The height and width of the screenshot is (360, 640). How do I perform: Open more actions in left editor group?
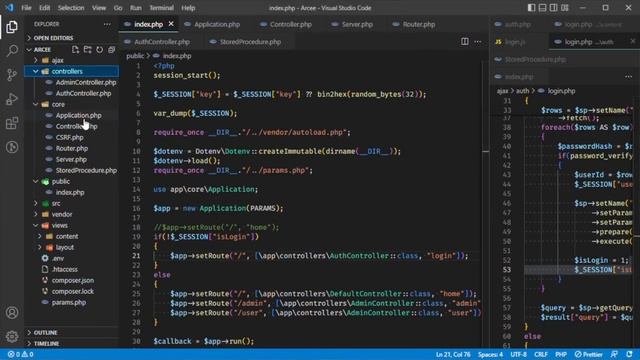tap(478, 42)
